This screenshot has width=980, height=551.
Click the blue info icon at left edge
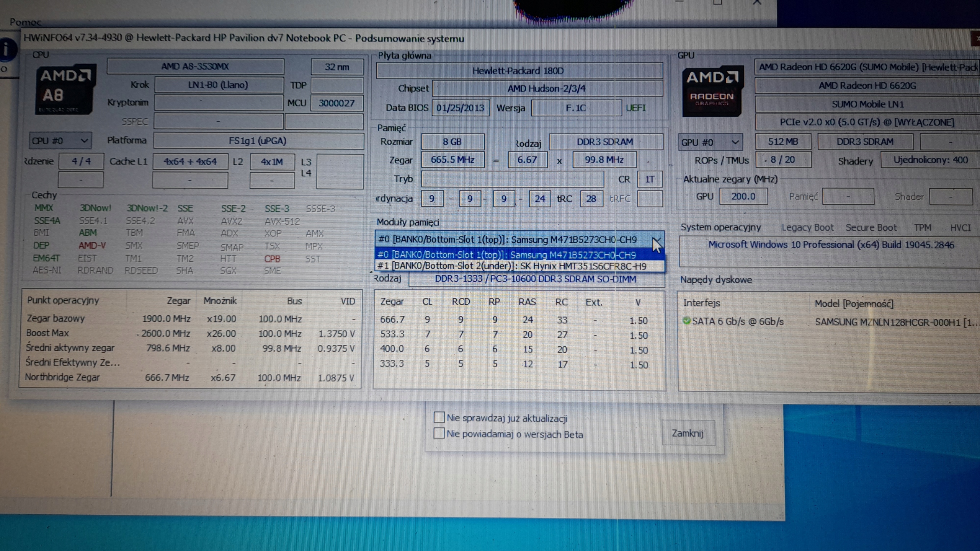pyautogui.click(x=8, y=49)
